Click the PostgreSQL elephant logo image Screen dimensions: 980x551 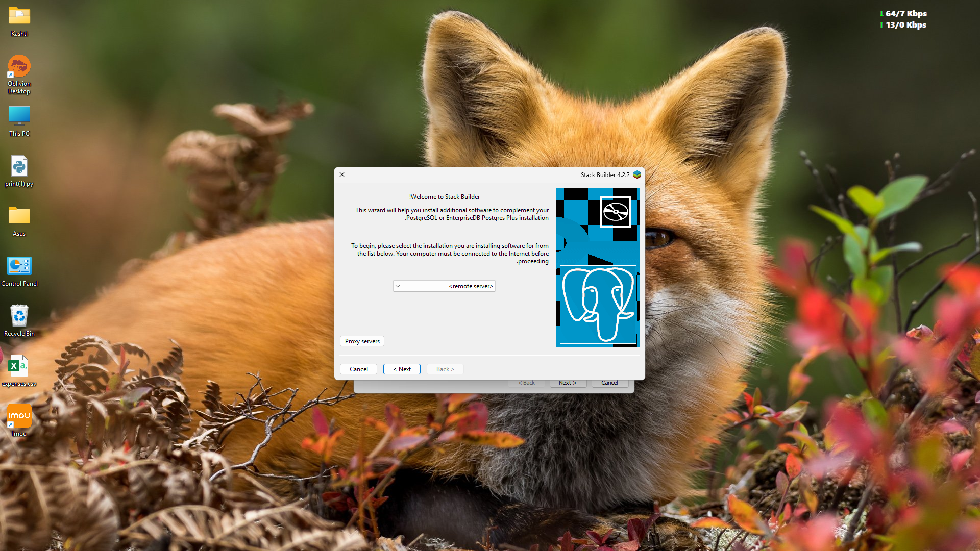pyautogui.click(x=598, y=305)
